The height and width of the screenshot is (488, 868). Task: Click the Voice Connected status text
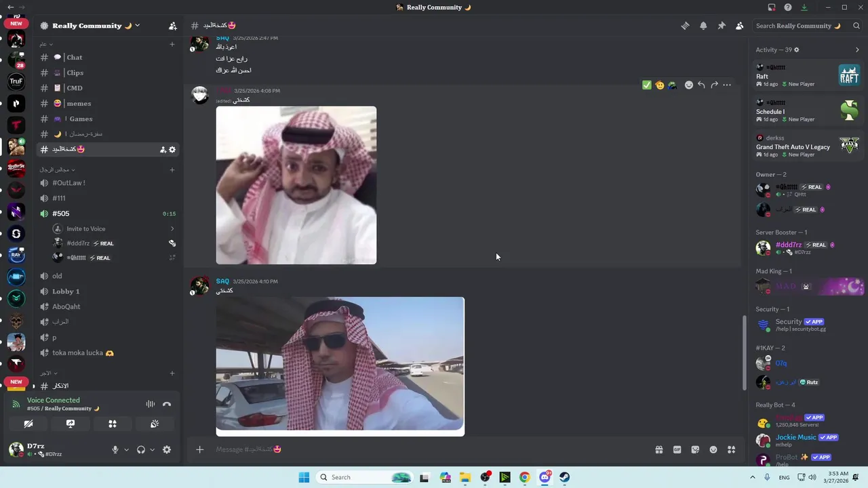pos(54,400)
